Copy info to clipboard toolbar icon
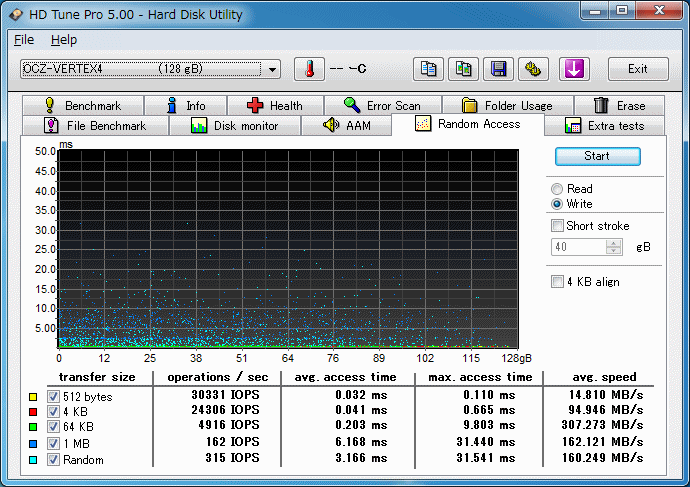The height and width of the screenshot is (487, 690). pos(428,69)
